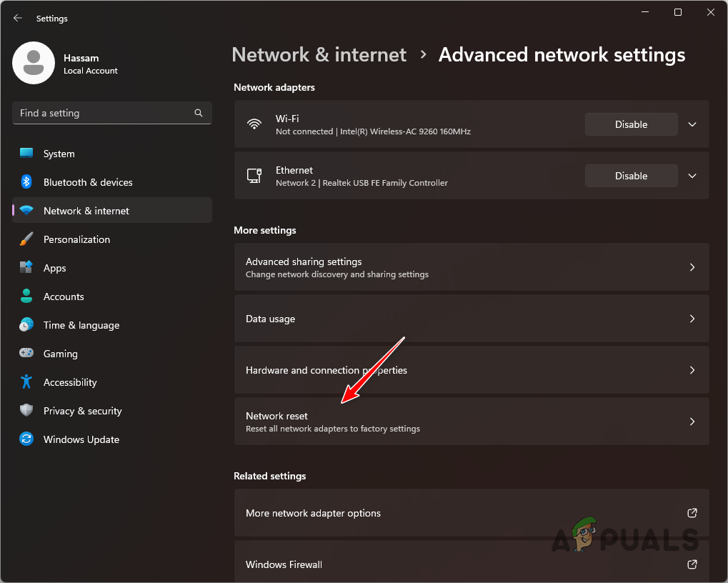
Task: Open Gaming settings via its controller icon
Action: click(x=26, y=354)
